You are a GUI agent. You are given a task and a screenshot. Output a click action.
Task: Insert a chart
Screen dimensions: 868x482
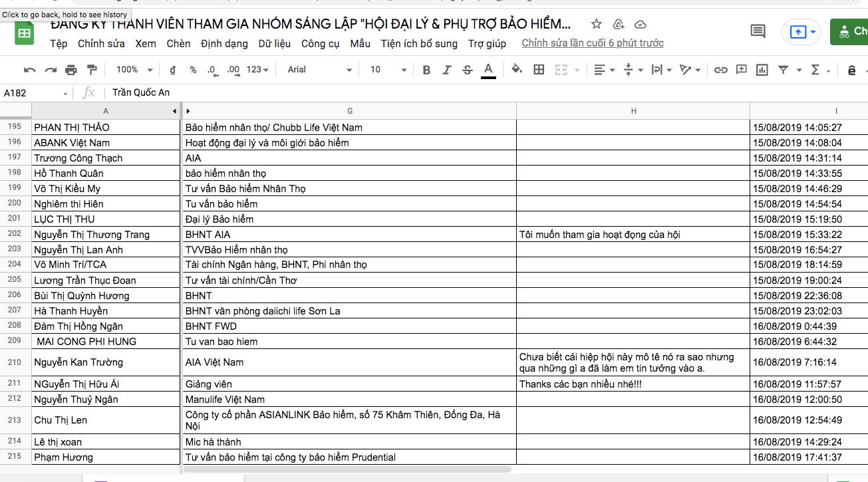762,70
